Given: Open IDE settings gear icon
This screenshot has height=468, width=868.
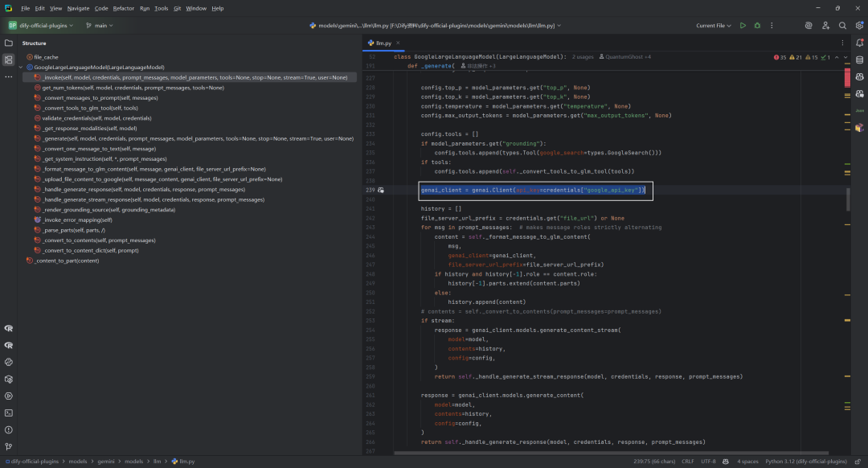Looking at the screenshot, I should point(858,26).
